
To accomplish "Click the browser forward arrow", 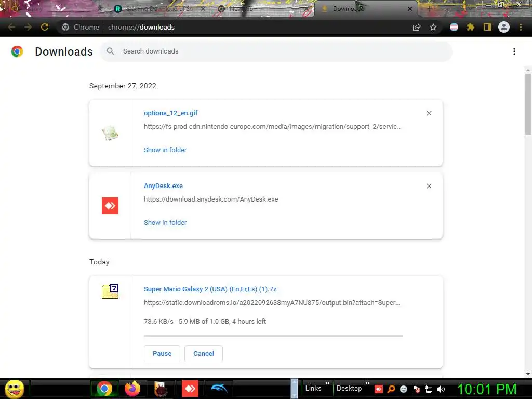I will click(28, 27).
